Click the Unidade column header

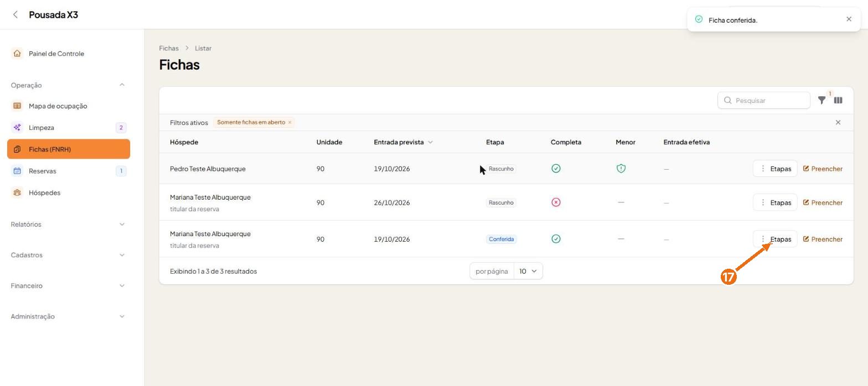(x=329, y=142)
